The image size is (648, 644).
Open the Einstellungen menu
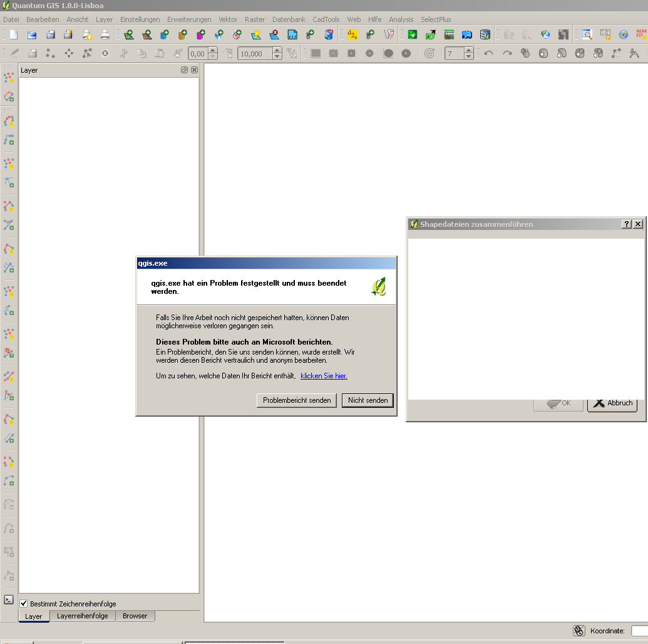pos(140,19)
